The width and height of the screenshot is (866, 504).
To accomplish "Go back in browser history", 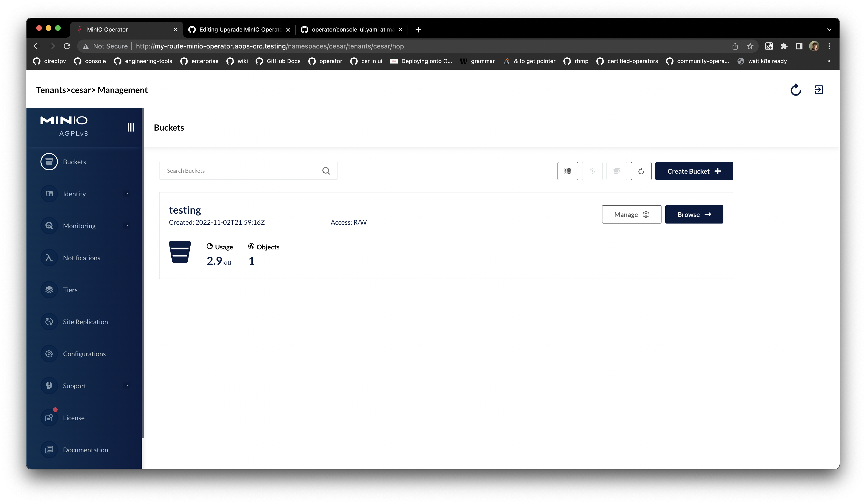I will click(x=37, y=46).
